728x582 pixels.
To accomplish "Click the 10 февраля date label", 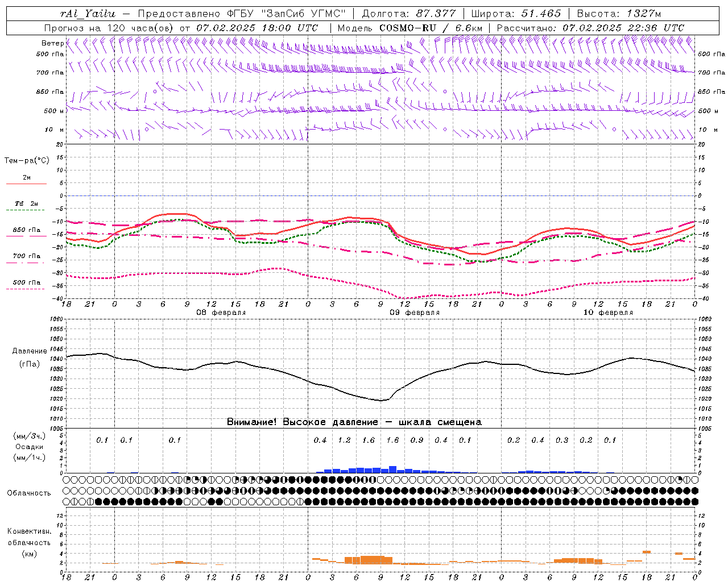I will coord(608,313).
